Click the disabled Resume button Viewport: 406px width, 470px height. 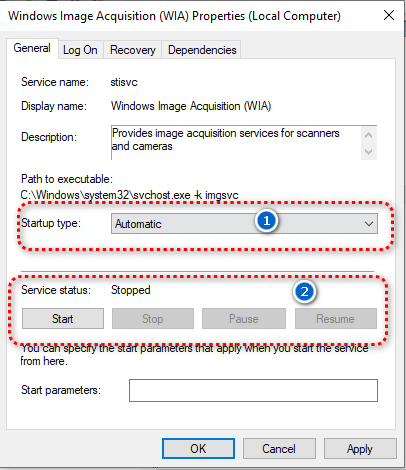pos(336,319)
